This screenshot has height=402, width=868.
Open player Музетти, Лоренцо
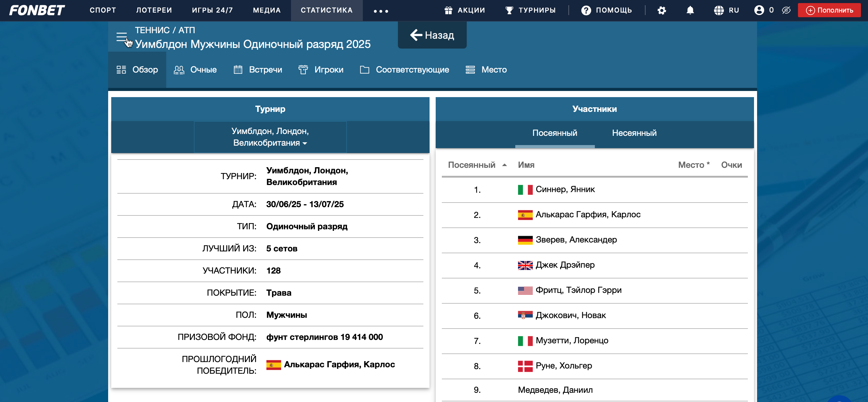pyautogui.click(x=572, y=341)
